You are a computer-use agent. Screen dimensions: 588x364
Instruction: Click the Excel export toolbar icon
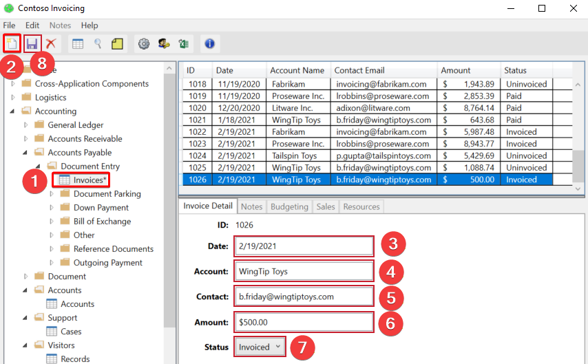click(x=183, y=43)
